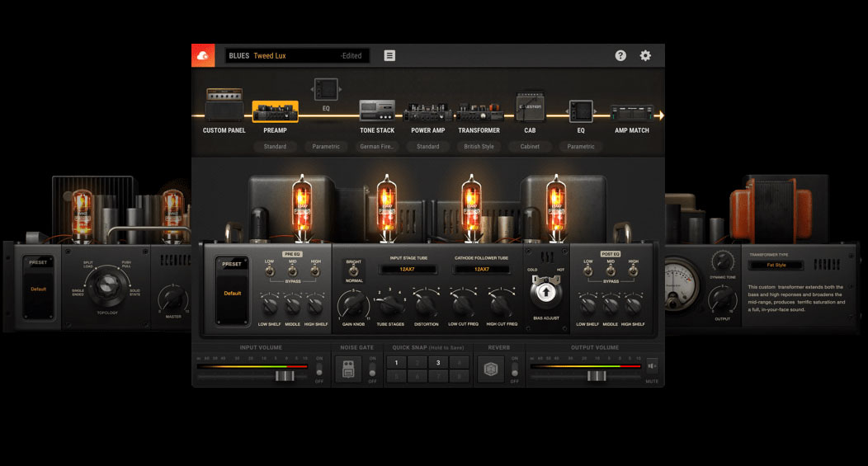The height and width of the screenshot is (466, 868).
Task: Open the ToneCloud cloud icon
Action: (203, 55)
